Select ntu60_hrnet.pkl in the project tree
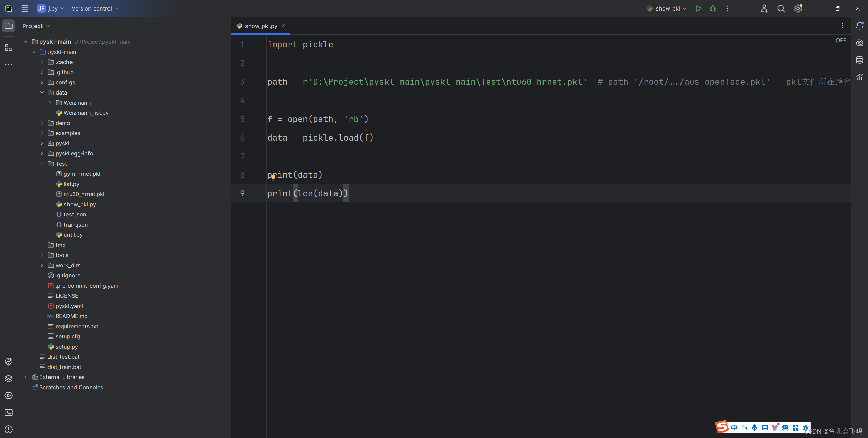This screenshot has height=438, width=868. click(84, 194)
